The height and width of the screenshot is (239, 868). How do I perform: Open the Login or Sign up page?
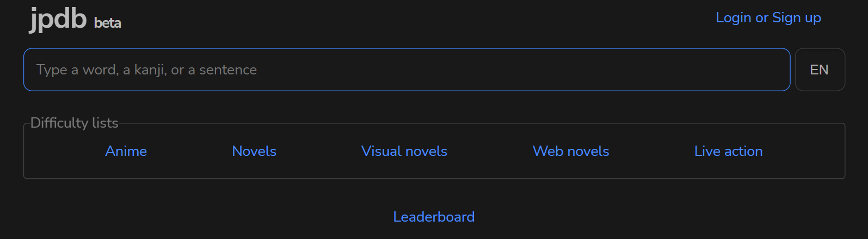click(x=768, y=18)
